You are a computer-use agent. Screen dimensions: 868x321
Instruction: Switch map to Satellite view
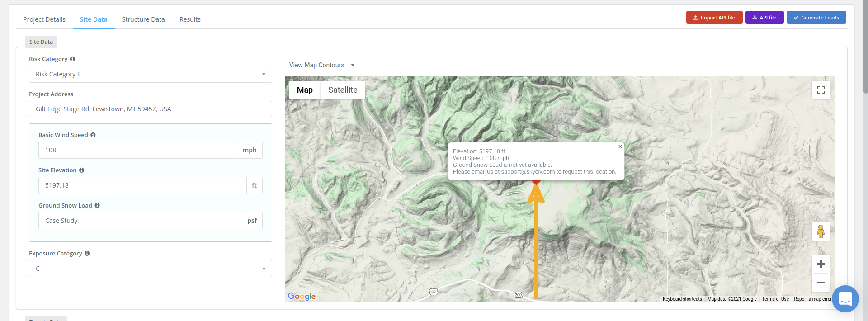(x=343, y=90)
